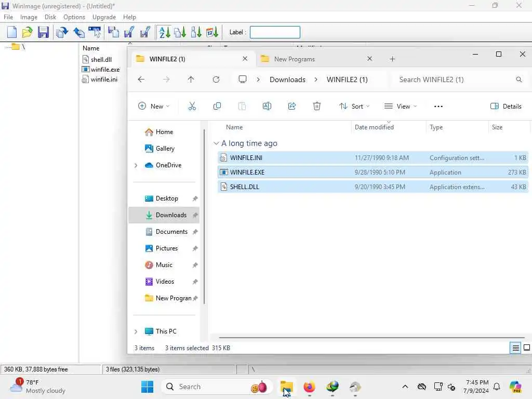The width and height of the screenshot is (532, 399).
Task: Refresh the WINFILE2 (1) folder view
Action: click(216, 79)
